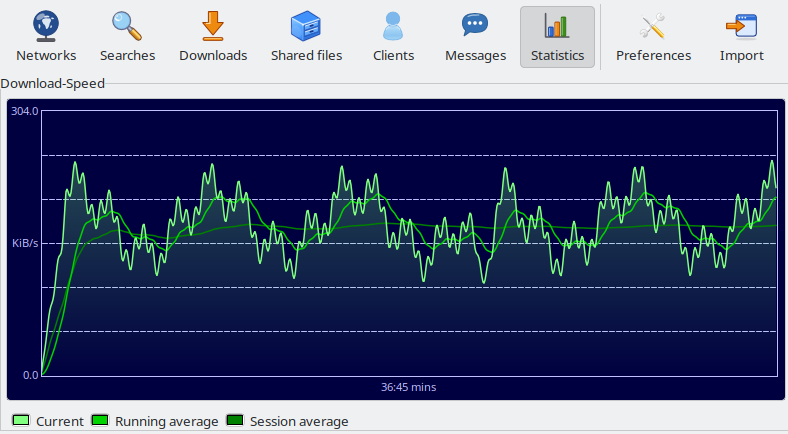
Task: Click the Running average green swatch
Action: 100,420
